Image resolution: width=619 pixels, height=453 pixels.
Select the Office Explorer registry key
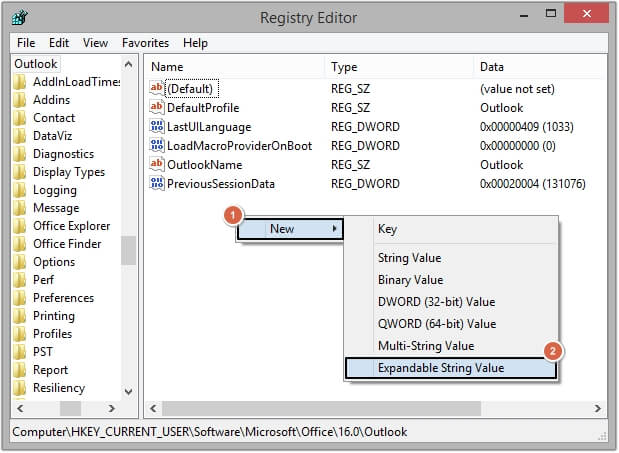[71, 226]
